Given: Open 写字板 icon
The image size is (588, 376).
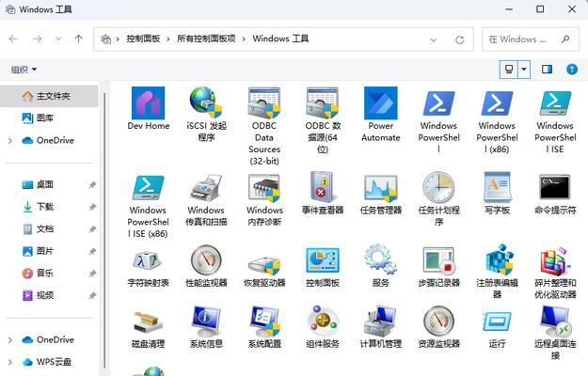Looking at the screenshot, I should (498, 187).
